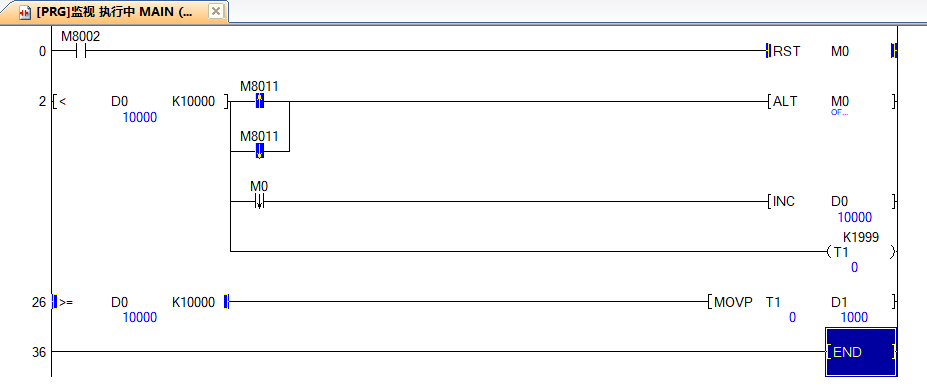
Task: Click the T1 timer coil
Action: point(861,251)
